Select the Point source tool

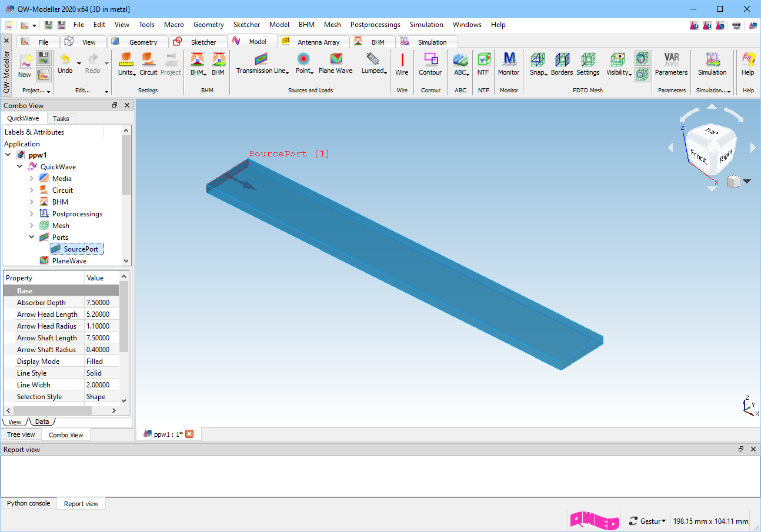(x=303, y=63)
